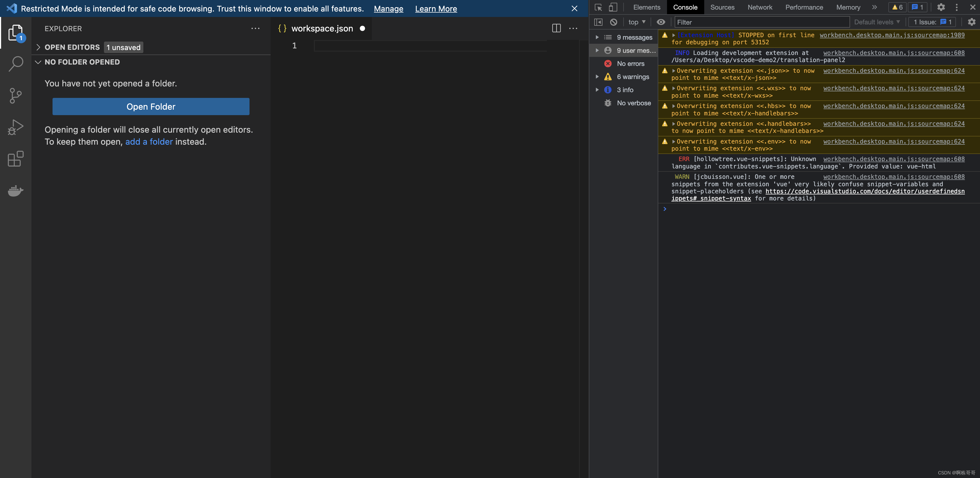Expand the Extension Host STOPPED warning
The height and width of the screenshot is (478, 980).
tap(673, 35)
